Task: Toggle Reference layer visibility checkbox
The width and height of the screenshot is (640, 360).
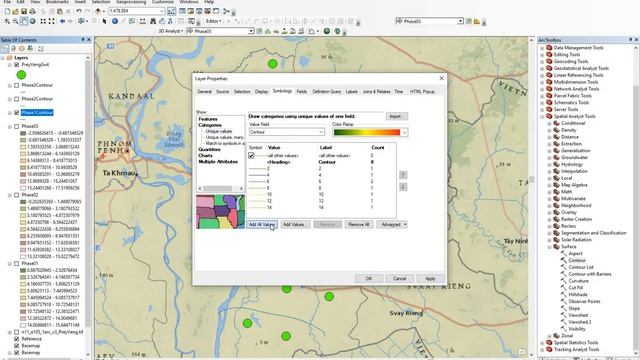Action: point(17,339)
